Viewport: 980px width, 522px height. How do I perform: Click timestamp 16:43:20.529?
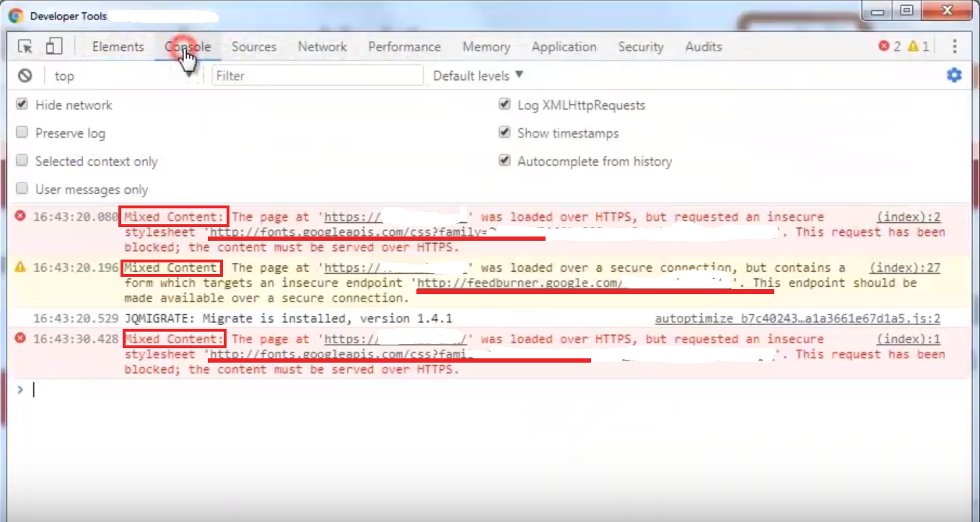[x=75, y=318]
